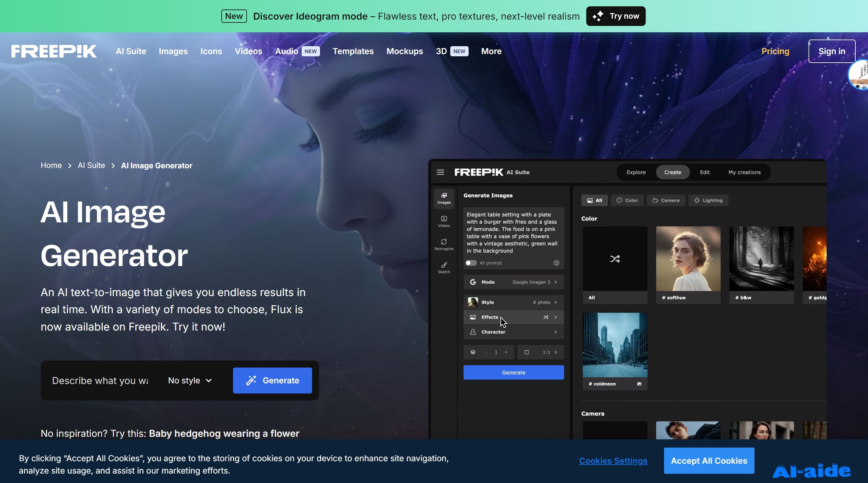Select the coldneon effect thumbnail
Viewport: 868px width, 483px height.
[x=615, y=351]
